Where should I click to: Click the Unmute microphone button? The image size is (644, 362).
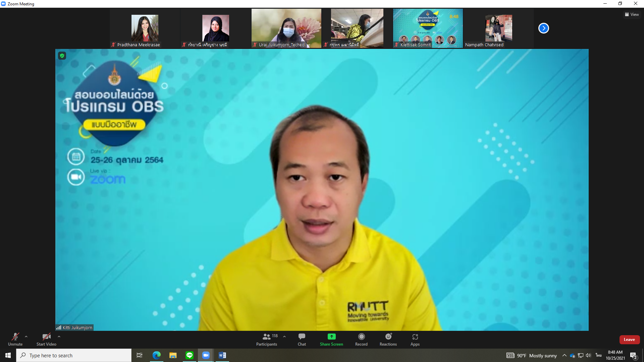tap(15, 339)
